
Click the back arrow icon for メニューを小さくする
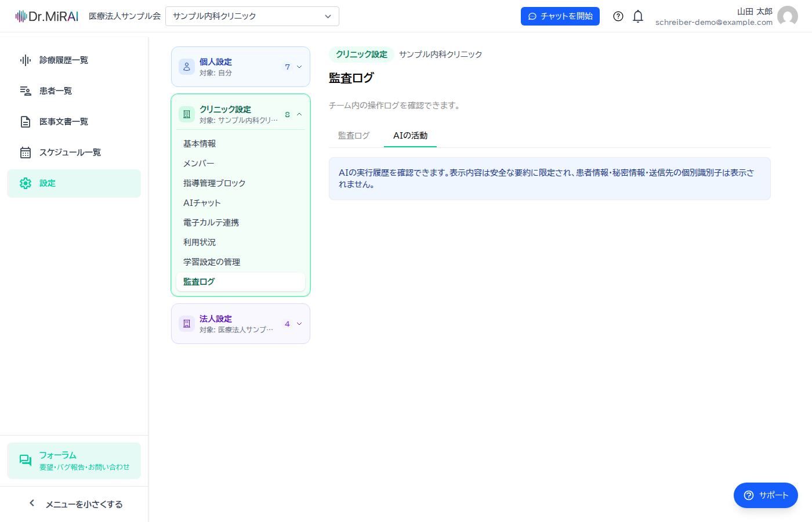tap(32, 503)
